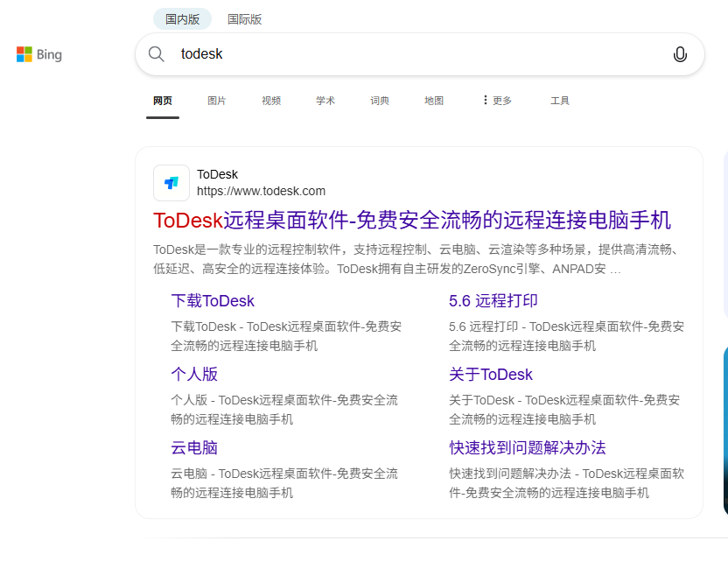Click the search magnifier icon

(x=156, y=53)
